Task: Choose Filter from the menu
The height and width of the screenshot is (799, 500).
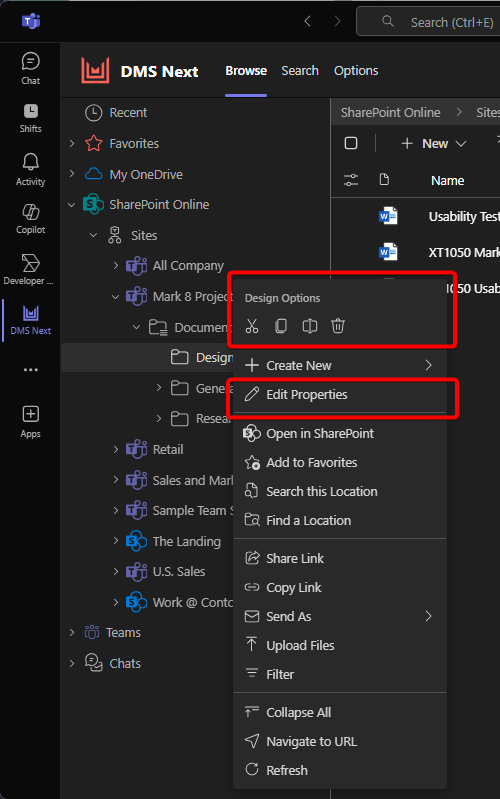Action: [x=339, y=675]
